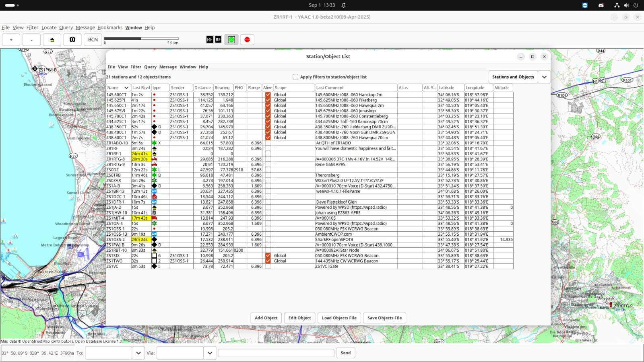Click the first black RF icon

[210, 39]
